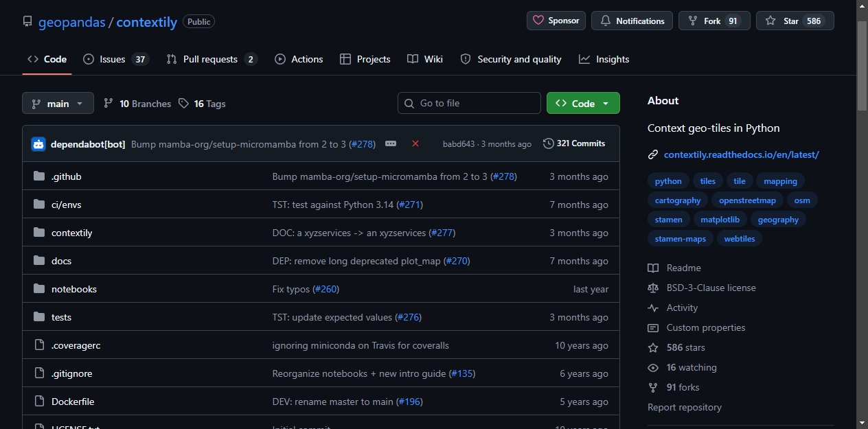
Task: Click the book icon next to Readme
Action: [653, 268]
